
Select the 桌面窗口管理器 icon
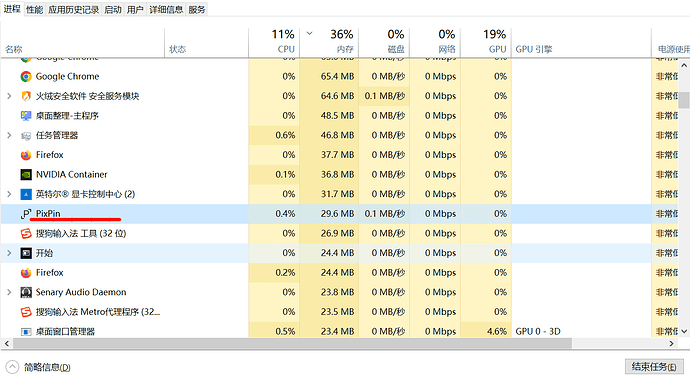pos(26,332)
